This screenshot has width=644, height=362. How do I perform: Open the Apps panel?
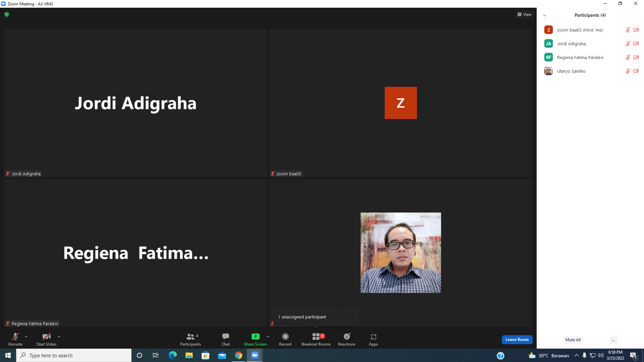[373, 339]
